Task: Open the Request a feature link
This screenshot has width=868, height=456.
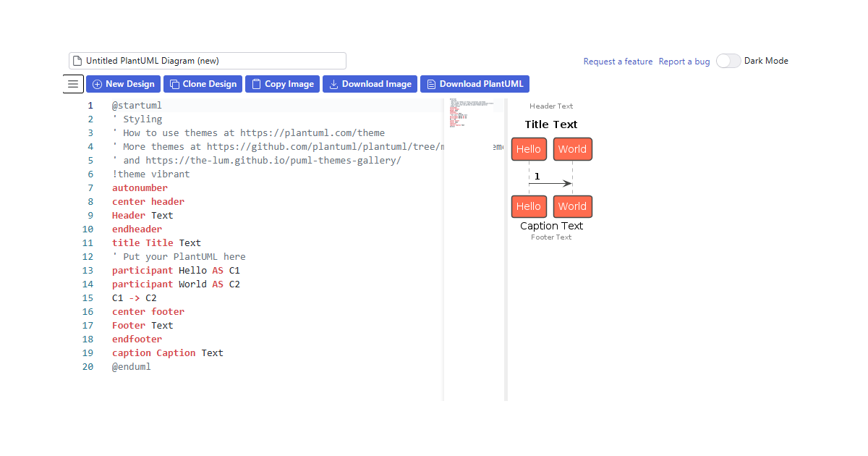Action: pyautogui.click(x=618, y=61)
